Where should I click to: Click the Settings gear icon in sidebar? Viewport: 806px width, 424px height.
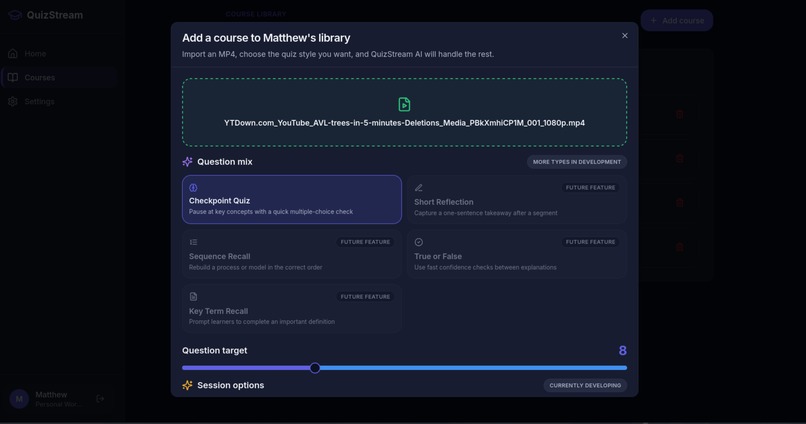click(13, 102)
